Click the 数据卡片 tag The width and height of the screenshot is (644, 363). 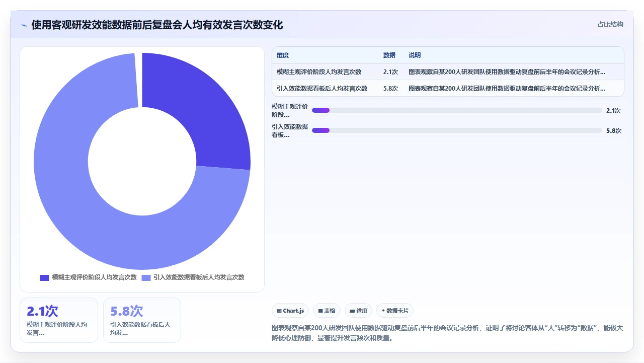click(x=395, y=311)
